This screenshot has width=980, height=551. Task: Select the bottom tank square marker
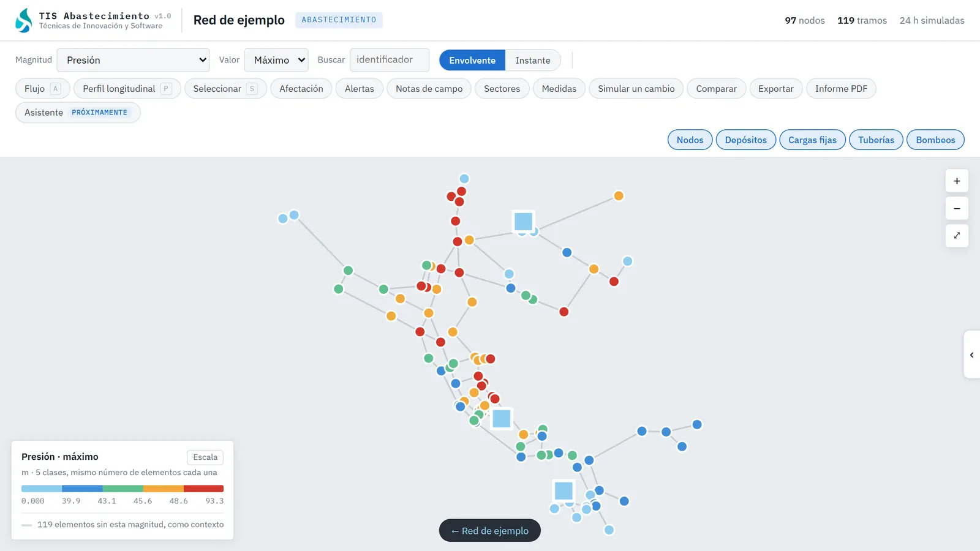(x=563, y=490)
